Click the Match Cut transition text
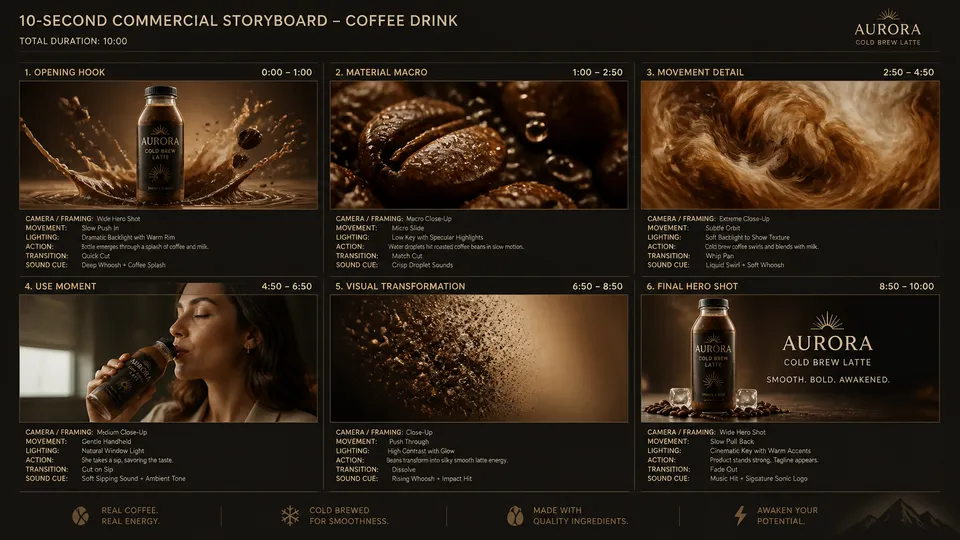This screenshot has height=540, width=960. [x=407, y=256]
